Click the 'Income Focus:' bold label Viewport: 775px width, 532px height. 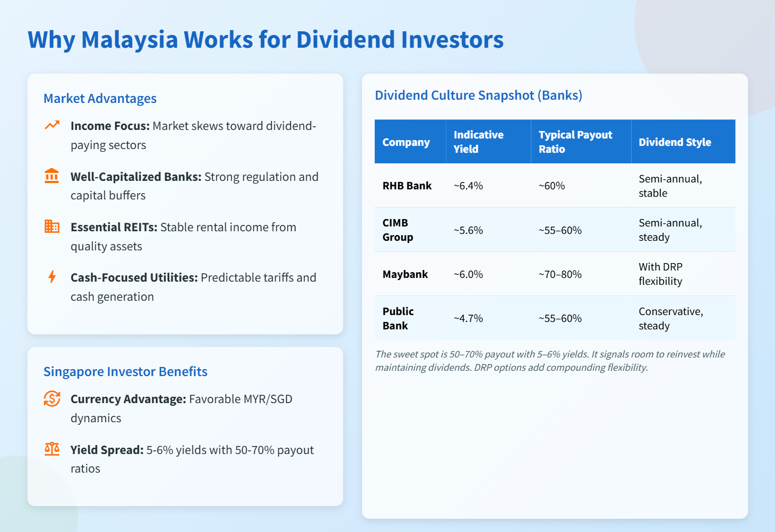[110, 126]
